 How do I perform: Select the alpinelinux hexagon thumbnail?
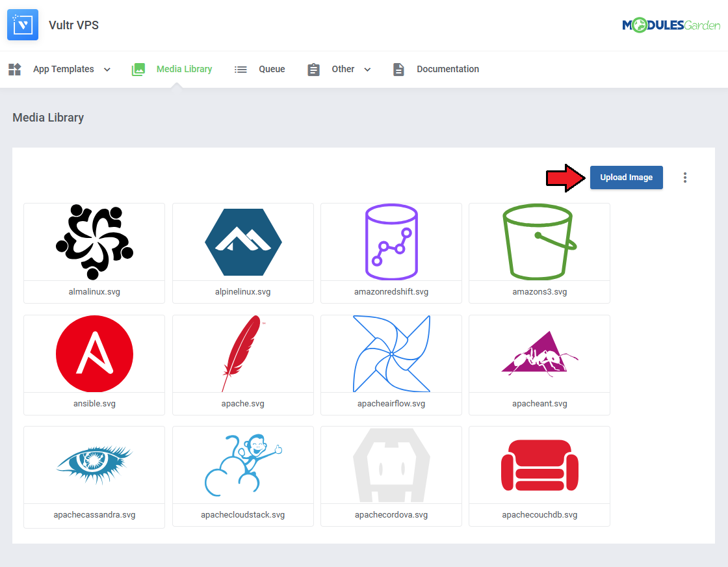coord(243,242)
